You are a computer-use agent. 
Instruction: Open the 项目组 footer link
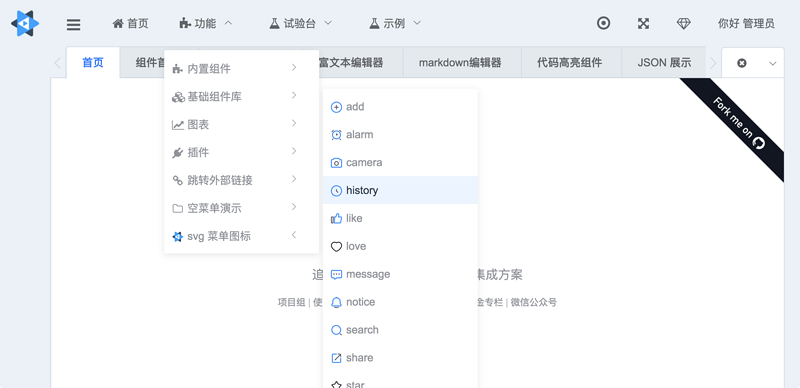coord(291,302)
